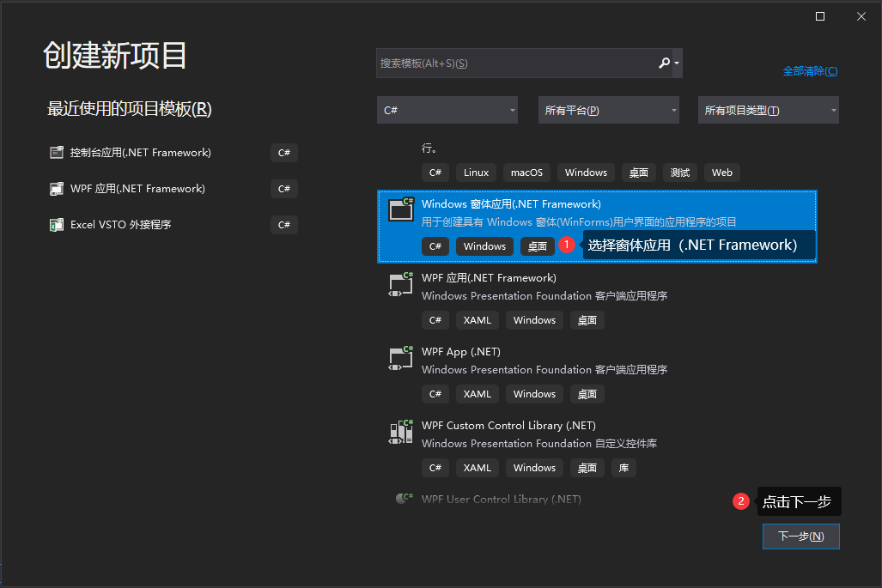Image resolution: width=882 pixels, height=588 pixels.
Task: Click XAML tag under WPF 应用(.NET Framework)
Action: 477,320
